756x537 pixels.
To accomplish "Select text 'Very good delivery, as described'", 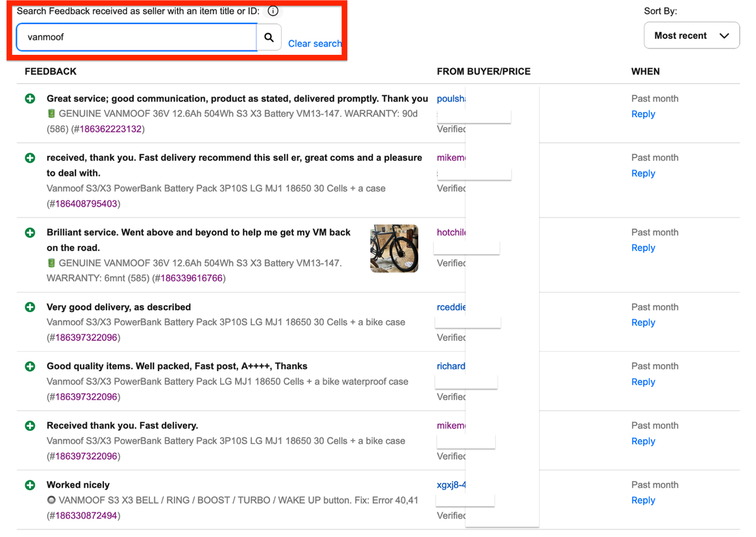I will pyautogui.click(x=118, y=307).
